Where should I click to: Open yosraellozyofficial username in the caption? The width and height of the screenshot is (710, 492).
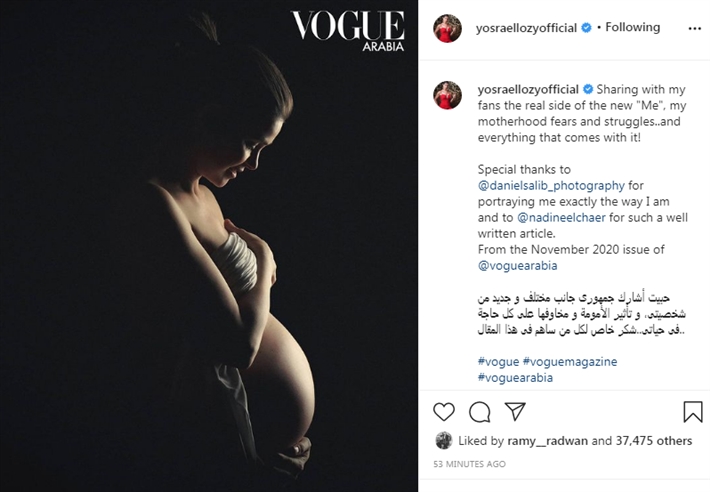coord(528,89)
